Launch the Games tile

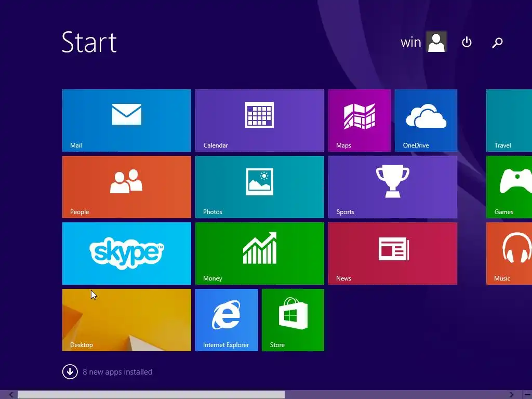point(509,187)
